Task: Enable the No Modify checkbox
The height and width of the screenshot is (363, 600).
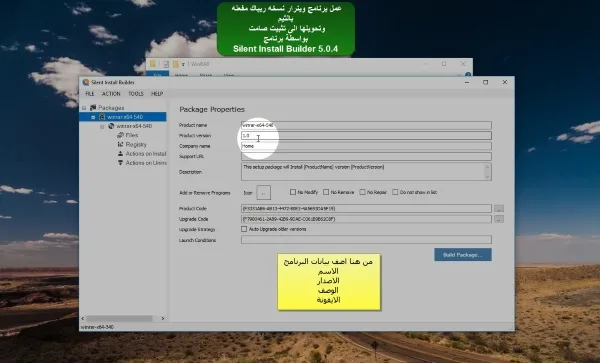Action: pyautogui.click(x=293, y=192)
